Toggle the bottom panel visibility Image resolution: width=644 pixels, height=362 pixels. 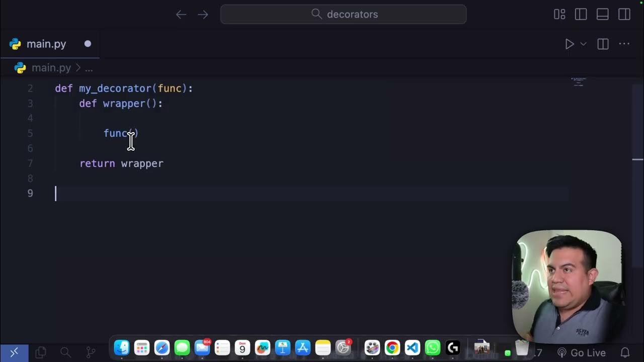pyautogui.click(x=602, y=14)
